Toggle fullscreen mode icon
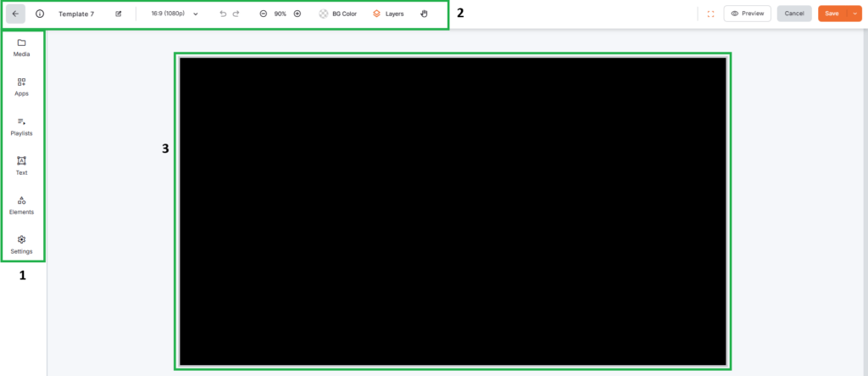 (x=710, y=14)
